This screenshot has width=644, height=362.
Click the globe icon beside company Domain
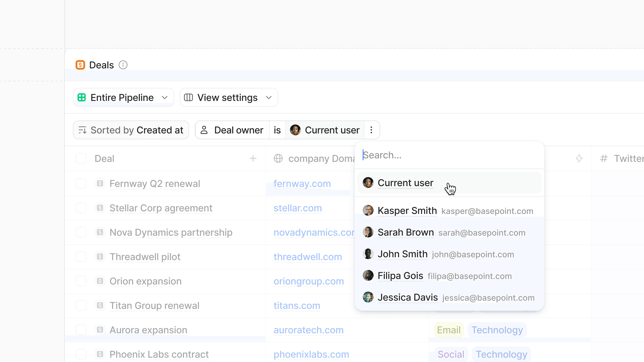click(x=278, y=158)
